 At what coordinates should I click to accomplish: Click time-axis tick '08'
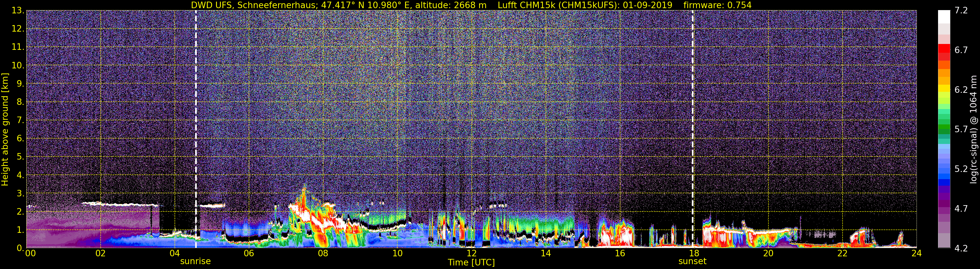[x=323, y=254]
